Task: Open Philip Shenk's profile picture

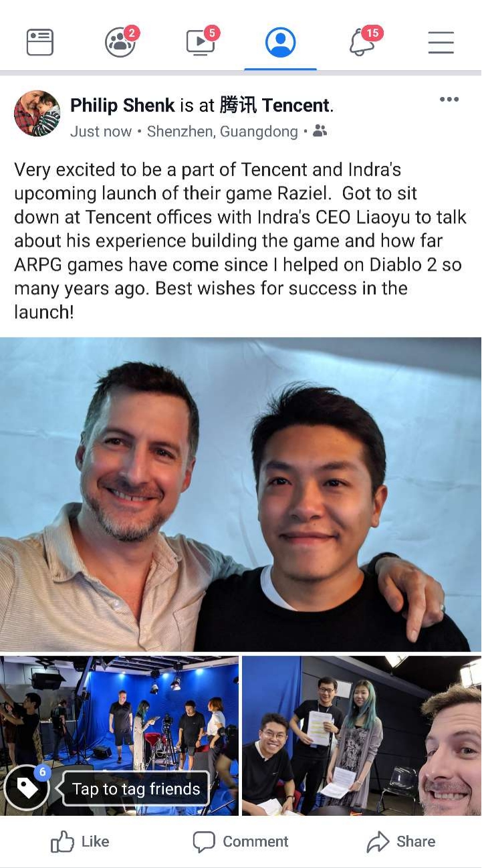Action: coord(37,114)
